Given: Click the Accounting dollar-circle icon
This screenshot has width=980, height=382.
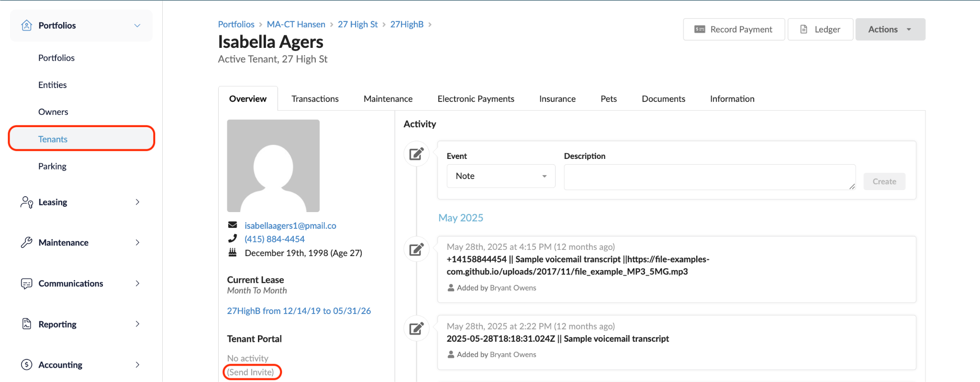Looking at the screenshot, I should point(27,365).
